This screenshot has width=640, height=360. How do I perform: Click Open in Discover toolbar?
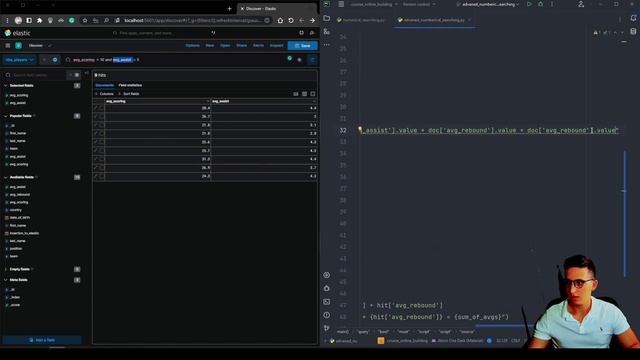225,46
